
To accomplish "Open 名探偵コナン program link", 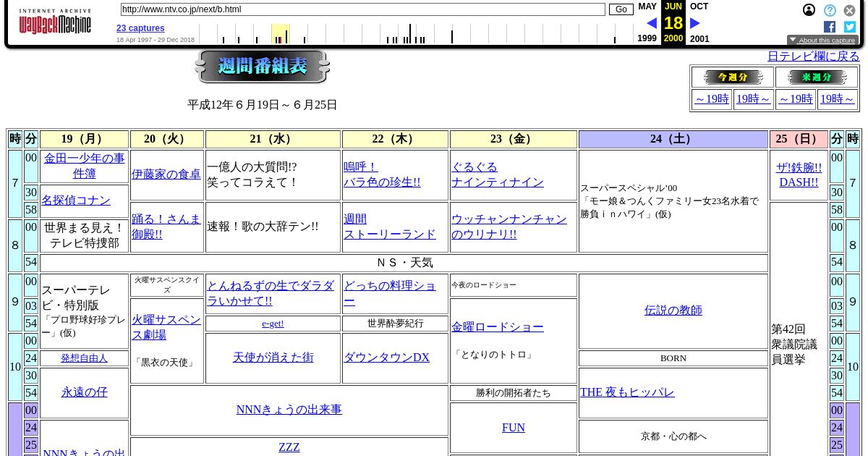I will pyautogui.click(x=76, y=200).
